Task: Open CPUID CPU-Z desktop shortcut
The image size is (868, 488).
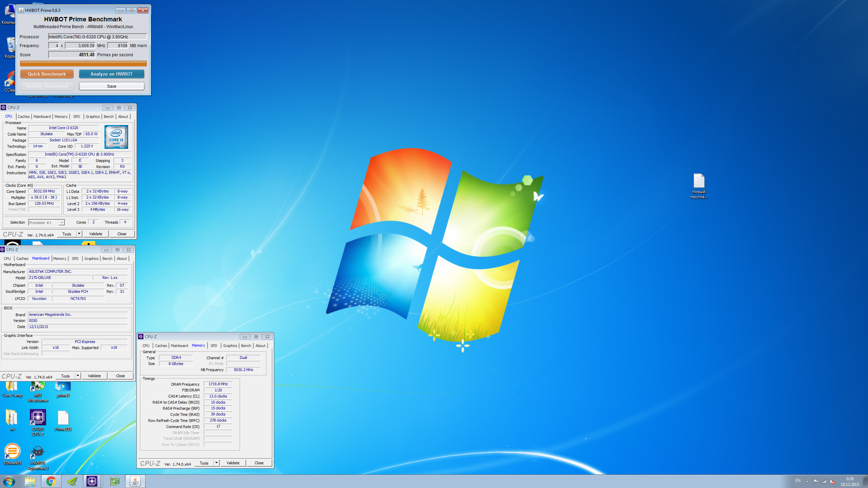Action: (38, 423)
